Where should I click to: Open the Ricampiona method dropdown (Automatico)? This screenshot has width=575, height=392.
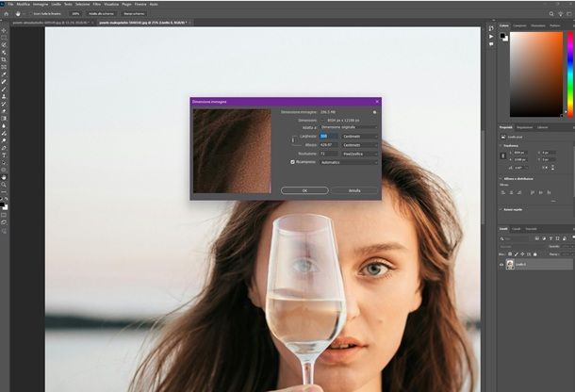[349, 162]
